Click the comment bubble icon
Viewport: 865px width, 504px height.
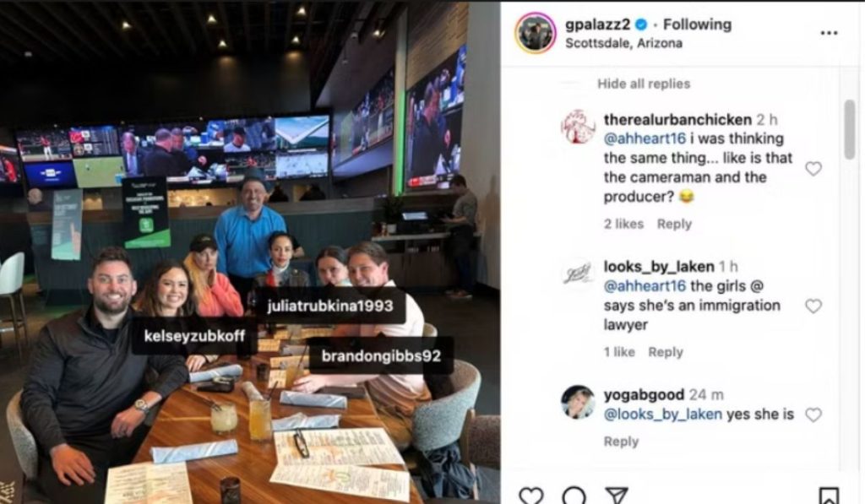(x=574, y=496)
